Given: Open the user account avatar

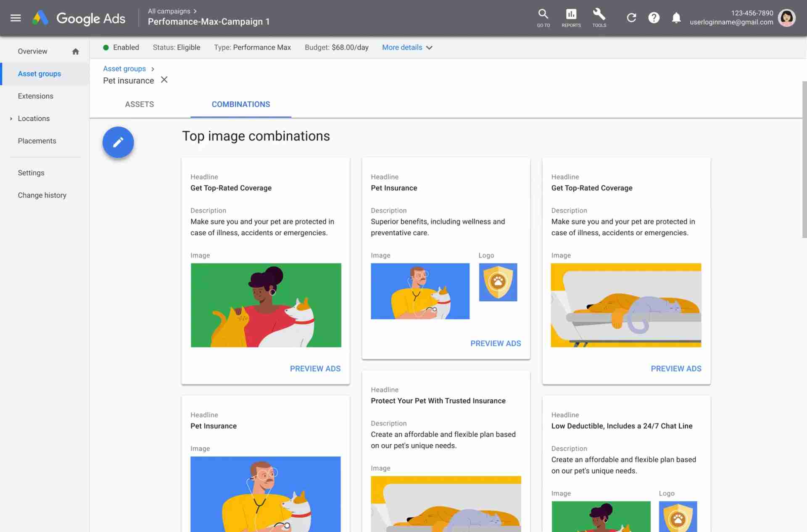Looking at the screenshot, I should click(x=786, y=18).
